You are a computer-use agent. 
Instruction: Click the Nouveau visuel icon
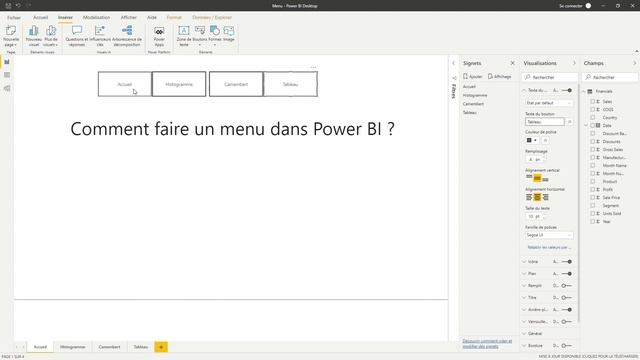(x=33, y=31)
